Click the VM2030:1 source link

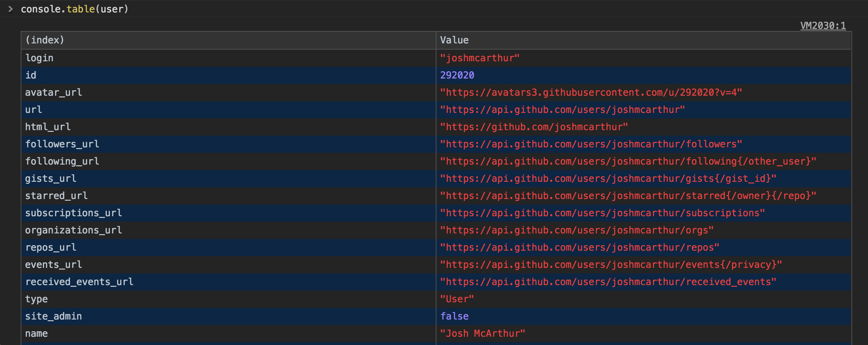[x=823, y=25]
